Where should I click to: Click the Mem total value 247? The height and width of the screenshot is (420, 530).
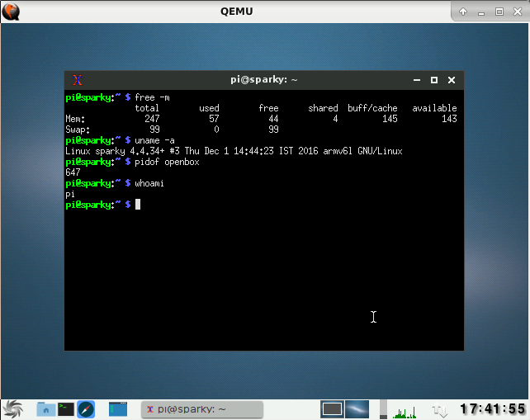[x=152, y=119]
